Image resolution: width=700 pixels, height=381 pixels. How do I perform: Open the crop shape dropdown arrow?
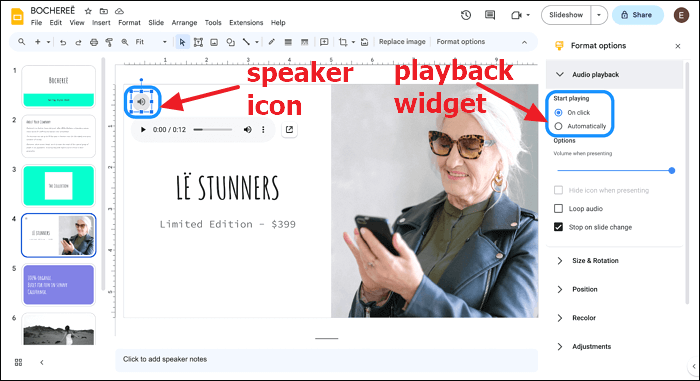click(x=353, y=42)
